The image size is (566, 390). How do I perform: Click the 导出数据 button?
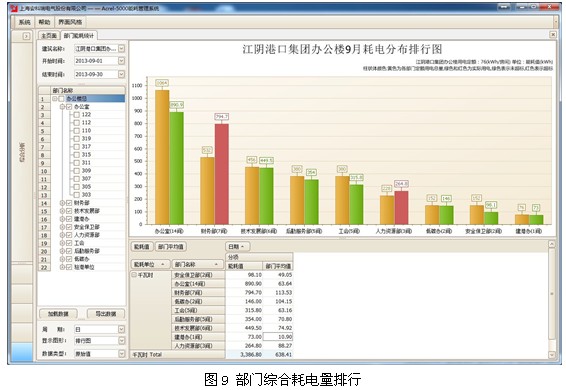click(x=106, y=314)
